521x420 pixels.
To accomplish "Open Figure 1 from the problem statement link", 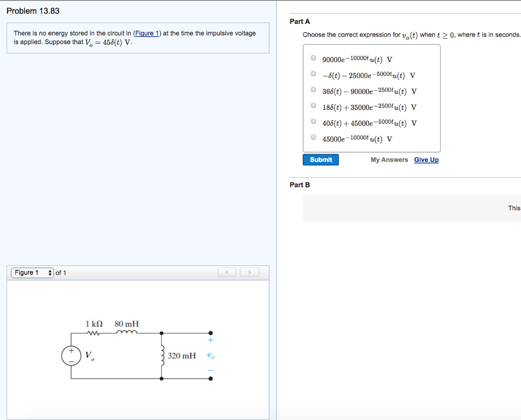I will 147,33.
